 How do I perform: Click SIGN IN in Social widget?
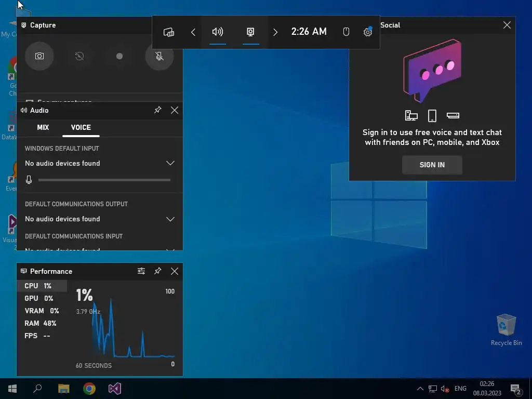click(x=432, y=165)
